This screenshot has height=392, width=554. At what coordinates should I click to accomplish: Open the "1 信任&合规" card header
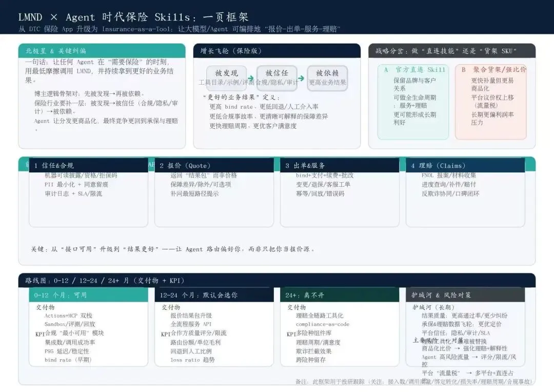point(88,165)
